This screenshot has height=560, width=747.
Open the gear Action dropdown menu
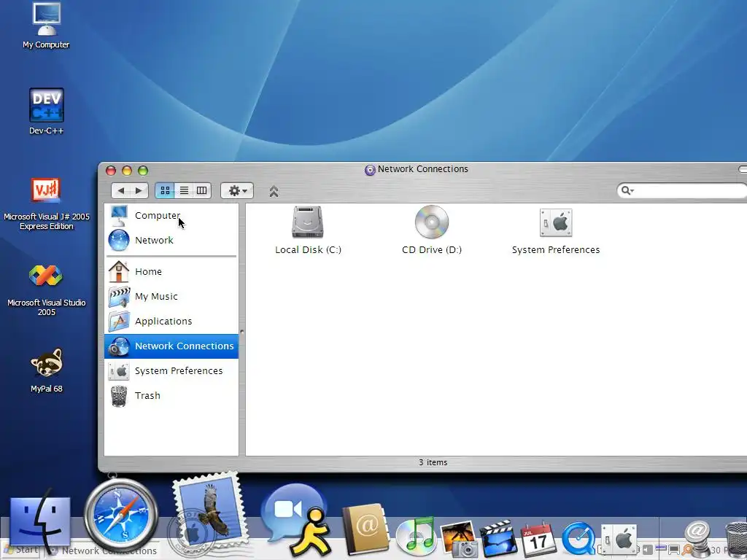coord(237,191)
